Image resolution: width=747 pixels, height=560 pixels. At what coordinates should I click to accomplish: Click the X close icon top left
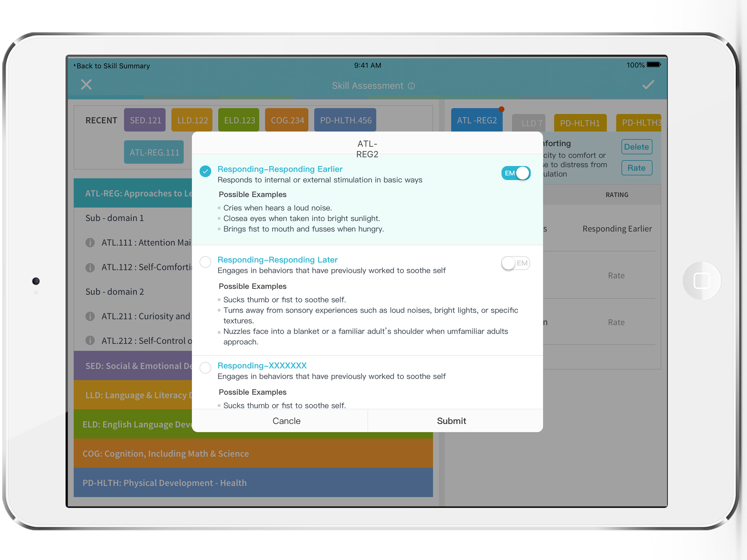coord(86,85)
